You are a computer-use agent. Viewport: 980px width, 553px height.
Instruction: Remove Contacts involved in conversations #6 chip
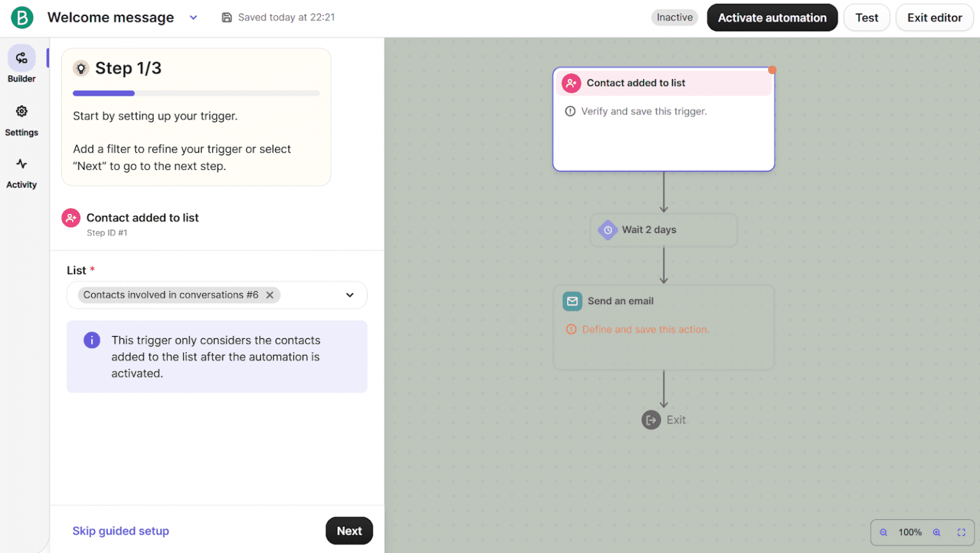[270, 295]
